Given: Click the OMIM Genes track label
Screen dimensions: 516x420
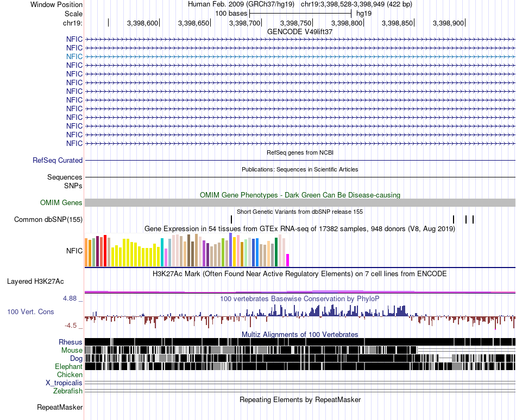Looking at the screenshot, I should [61, 202].
